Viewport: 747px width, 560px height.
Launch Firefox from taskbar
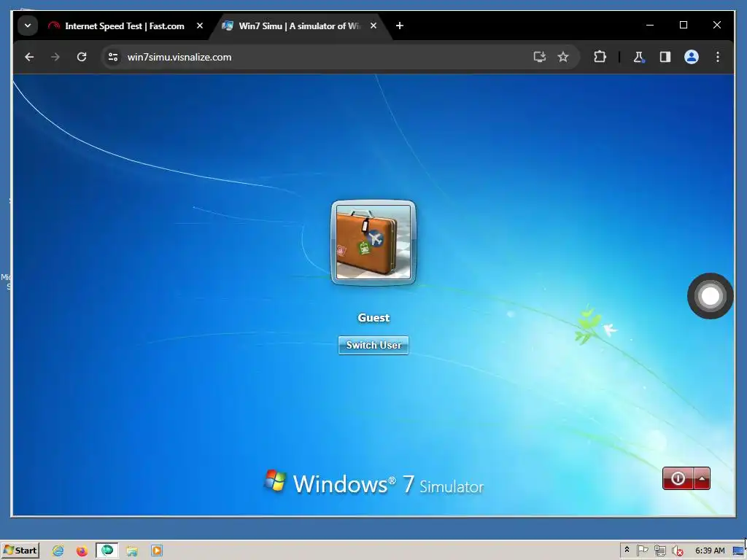click(82, 551)
